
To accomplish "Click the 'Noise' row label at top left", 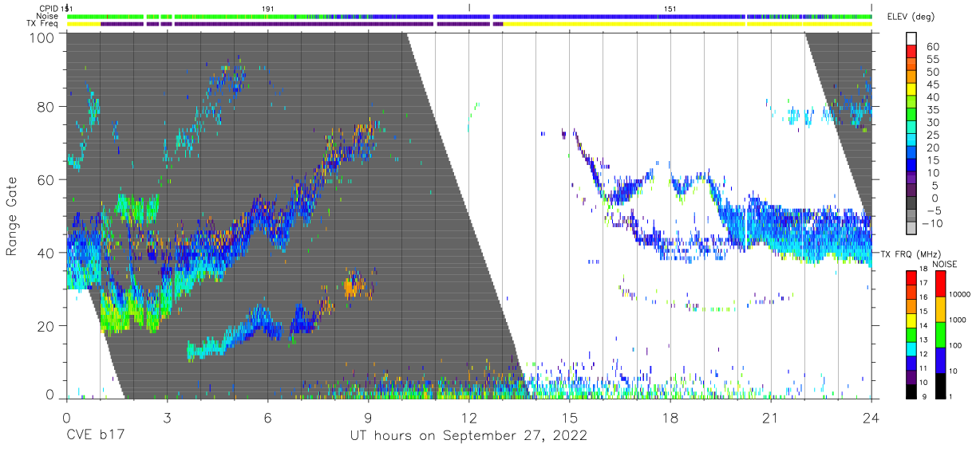I will coord(49,16).
